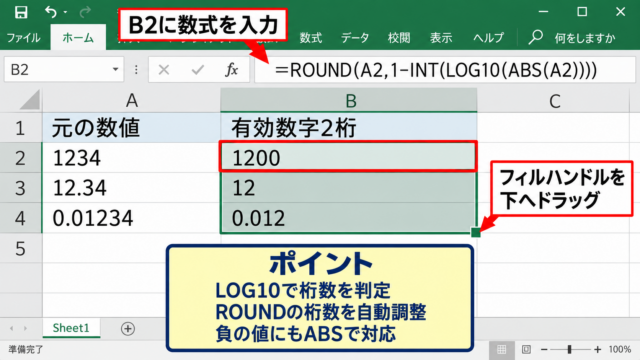Open the ファイル menu tab
The image size is (640, 360).
[23, 38]
